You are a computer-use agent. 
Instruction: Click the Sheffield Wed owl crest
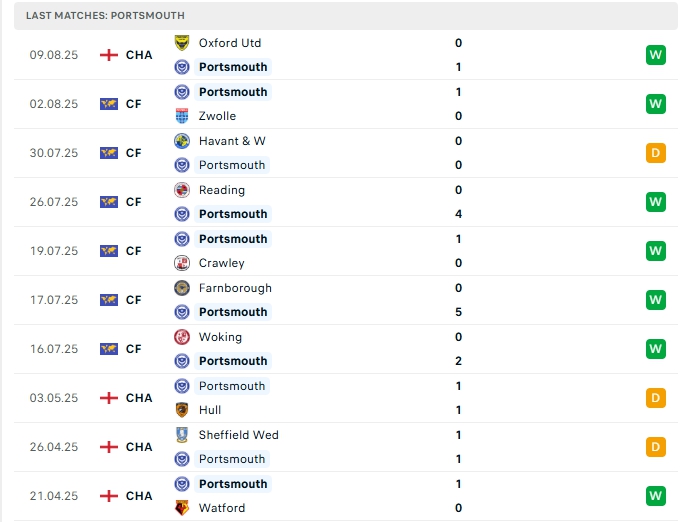(182, 435)
